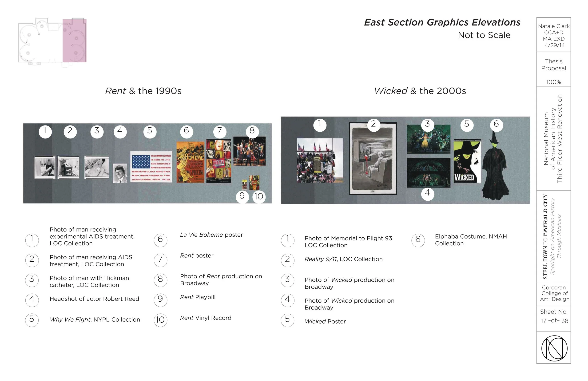
Task: Click the small Rent Playbill image
Action: [x=245, y=185]
